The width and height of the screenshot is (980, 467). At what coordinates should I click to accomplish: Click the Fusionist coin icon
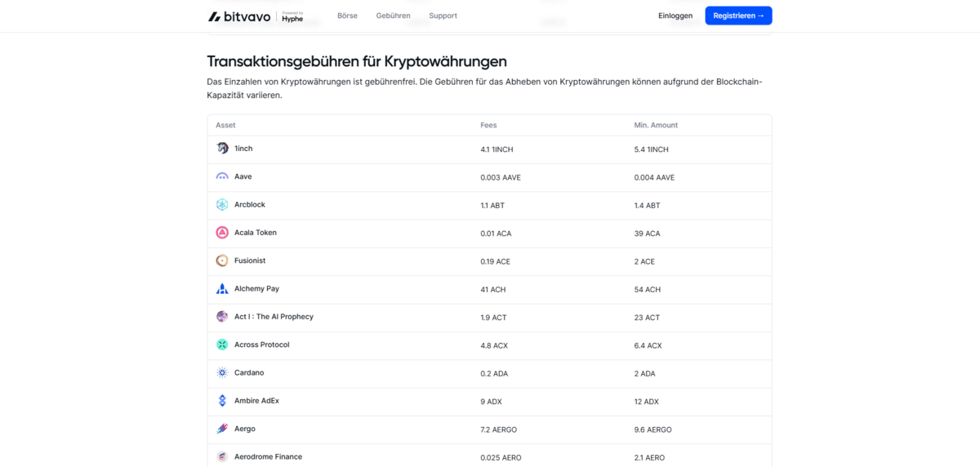[x=222, y=260]
